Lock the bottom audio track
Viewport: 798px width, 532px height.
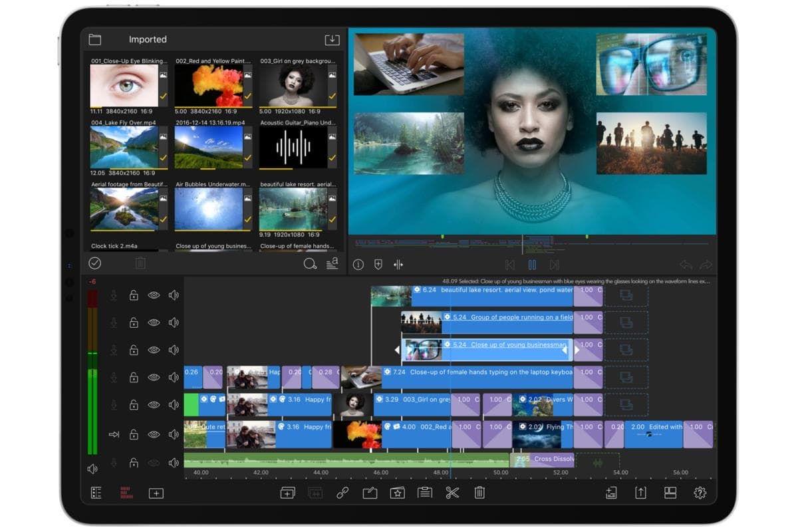(134, 462)
